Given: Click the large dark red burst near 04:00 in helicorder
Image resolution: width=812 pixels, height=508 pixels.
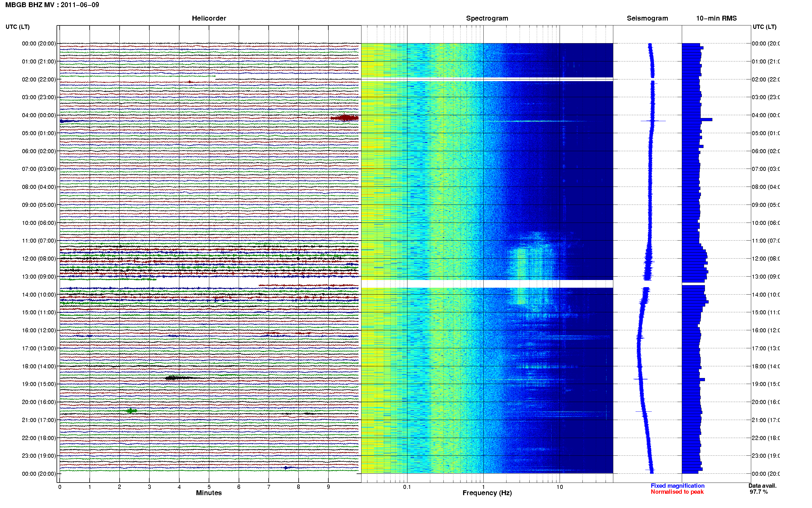Looking at the screenshot, I should (345, 118).
